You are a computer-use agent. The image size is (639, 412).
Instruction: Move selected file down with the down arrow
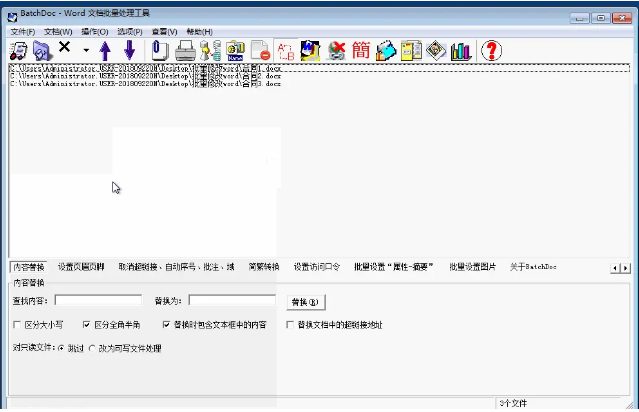(130, 51)
